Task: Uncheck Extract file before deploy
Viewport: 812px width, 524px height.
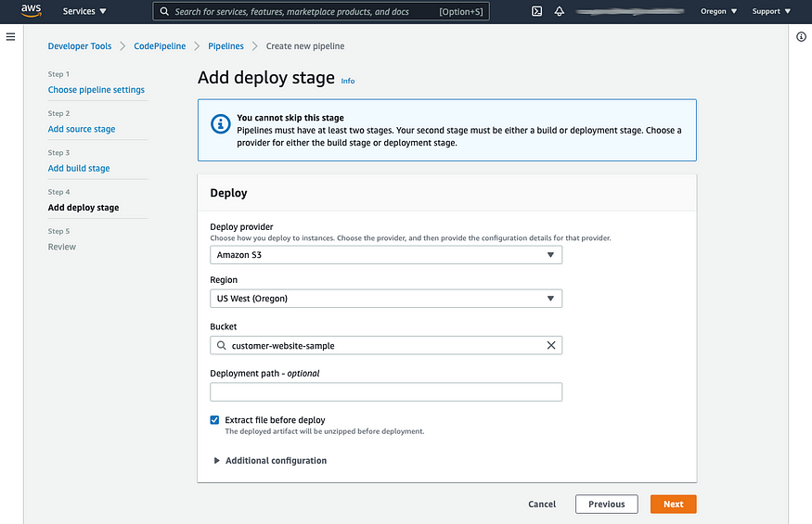Action: tap(214, 420)
